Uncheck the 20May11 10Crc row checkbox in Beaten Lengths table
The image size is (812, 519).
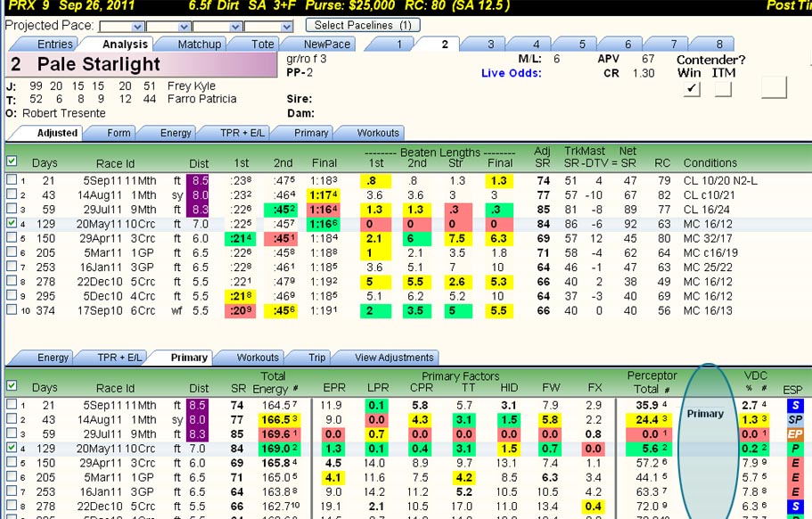click(12, 224)
